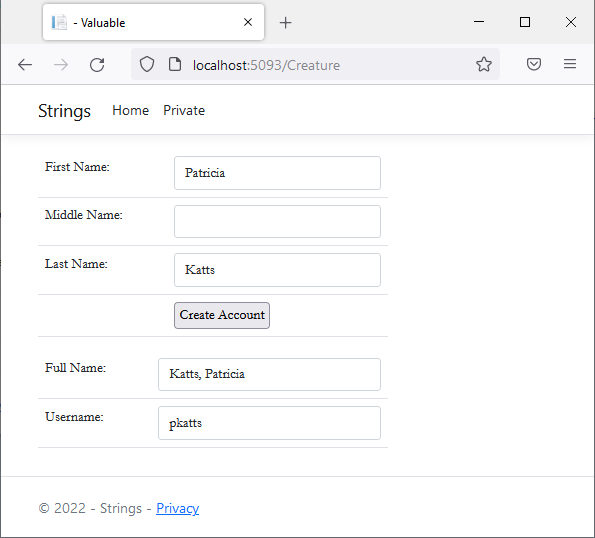
Task: Focus the empty Middle Name field
Action: click(x=277, y=222)
